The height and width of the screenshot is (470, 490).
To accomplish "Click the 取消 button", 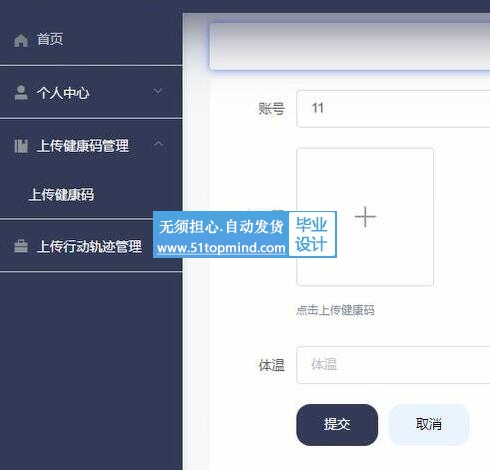I will 429,425.
